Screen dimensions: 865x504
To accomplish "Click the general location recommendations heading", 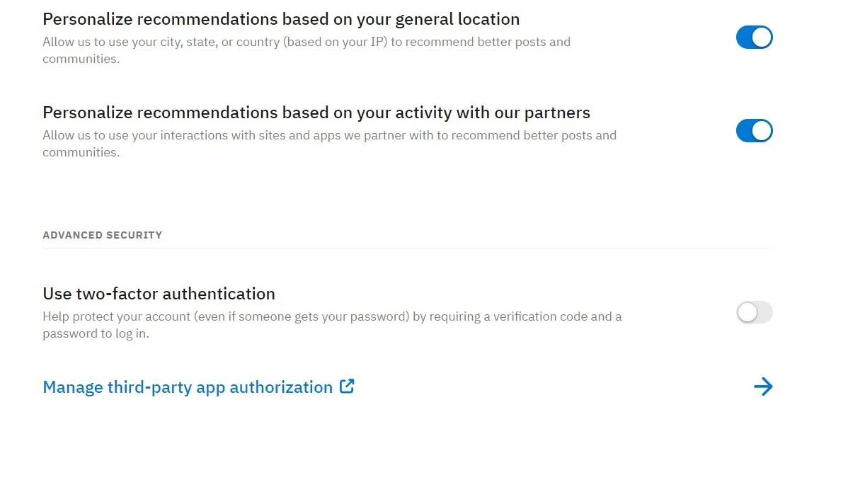I will [281, 19].
